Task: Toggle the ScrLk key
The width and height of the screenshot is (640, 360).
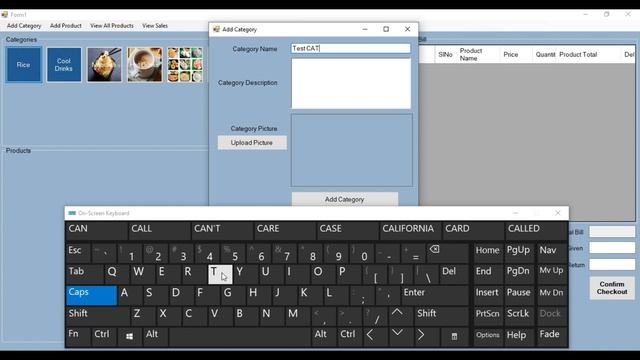Action: point(519,316)
